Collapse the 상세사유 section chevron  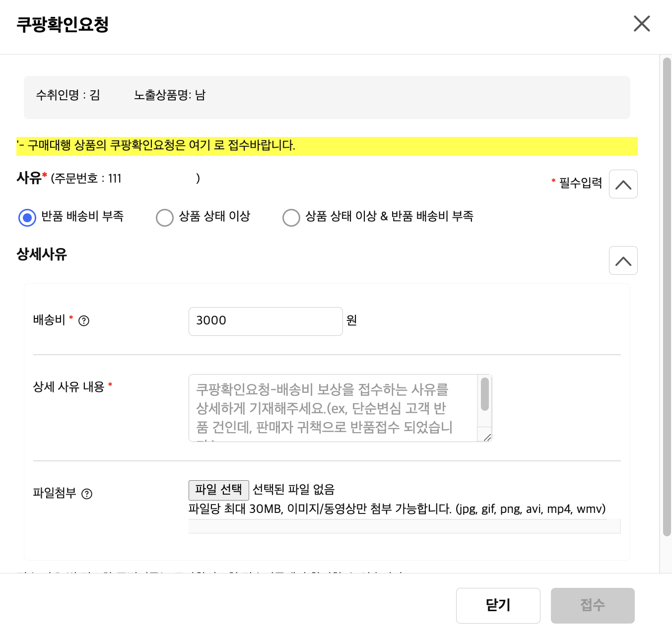click(x=623, y=260)
